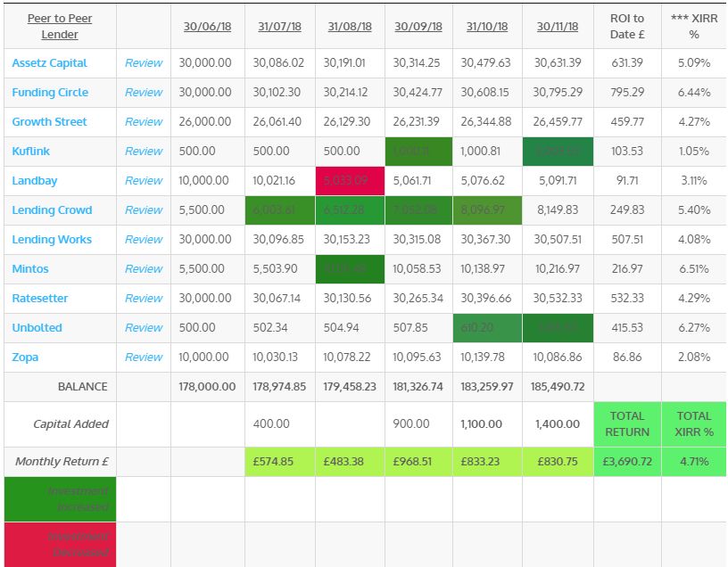
Task: Click the Ratesetter value 30,396.66
Action: 486,299
